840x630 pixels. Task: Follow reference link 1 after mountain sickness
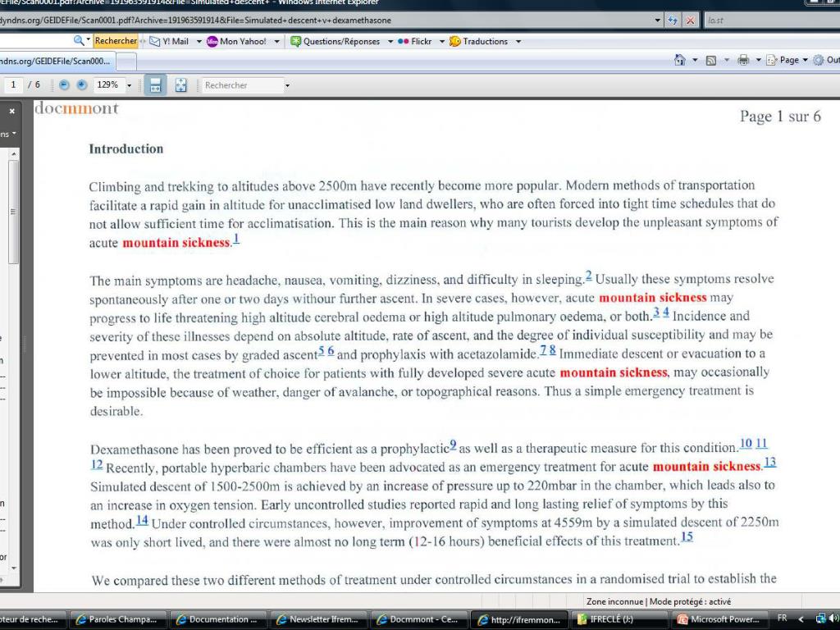[236, 240]
